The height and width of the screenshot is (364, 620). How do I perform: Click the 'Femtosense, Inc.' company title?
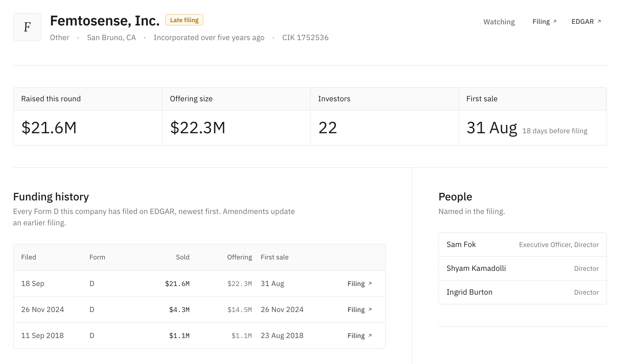[105, 21]
